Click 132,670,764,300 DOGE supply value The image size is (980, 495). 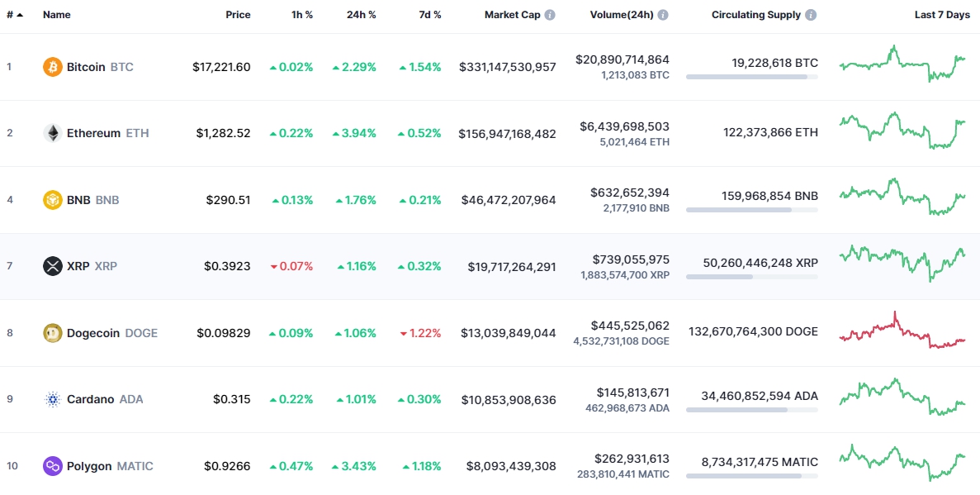[x=753, y=331]
